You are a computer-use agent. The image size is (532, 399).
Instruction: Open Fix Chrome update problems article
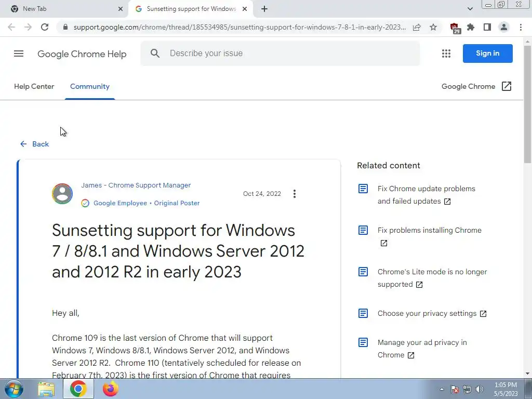426,195
